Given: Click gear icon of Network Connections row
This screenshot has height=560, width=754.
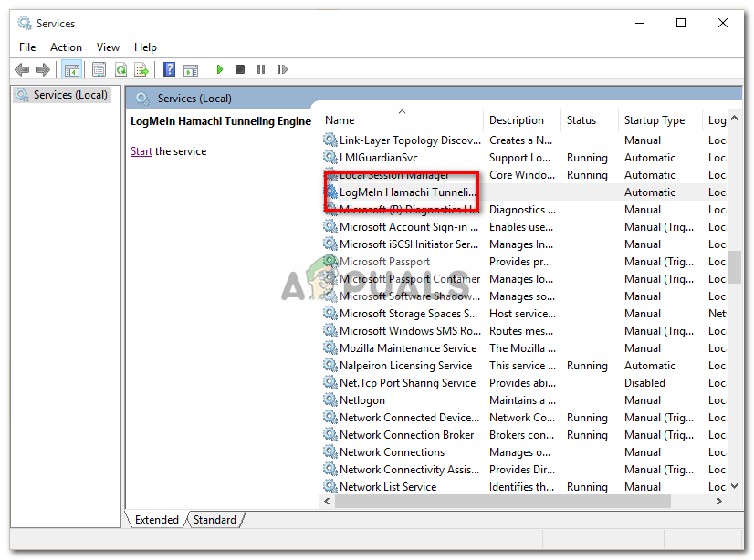Looking at the screenshot, I should click(330, 451).
